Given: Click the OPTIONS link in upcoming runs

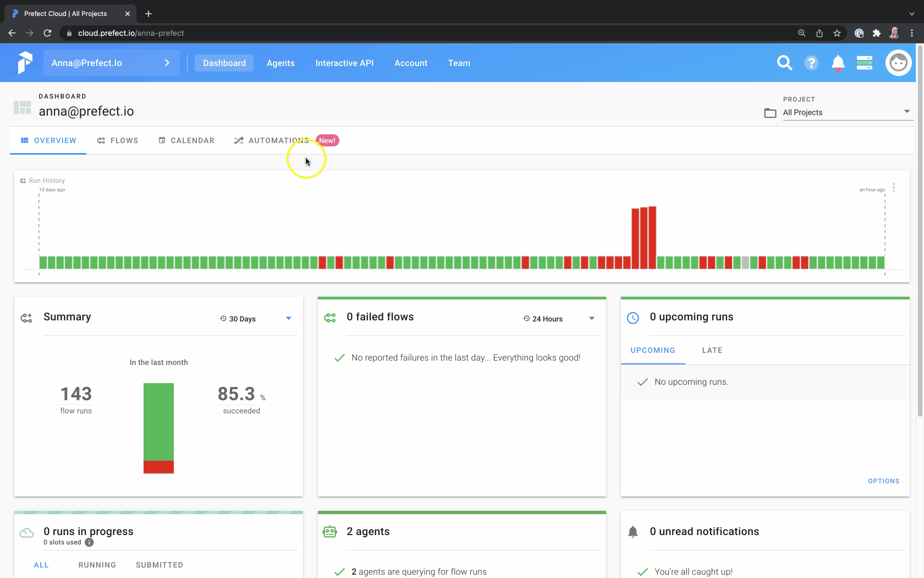Looking at the screenshot, I should pos(884,481).
